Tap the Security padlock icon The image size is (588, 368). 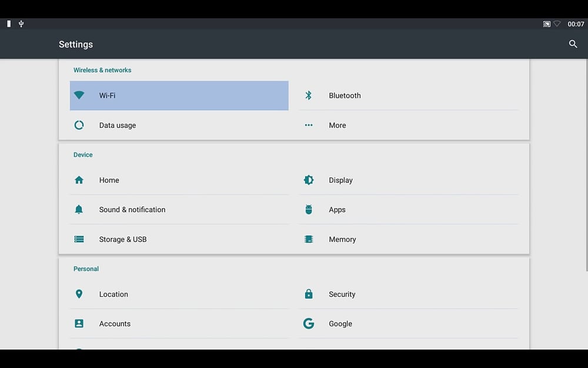point(309,294)
